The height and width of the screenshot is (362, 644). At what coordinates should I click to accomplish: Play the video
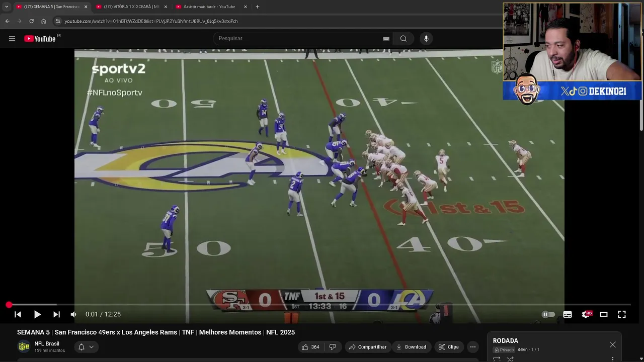37,314
